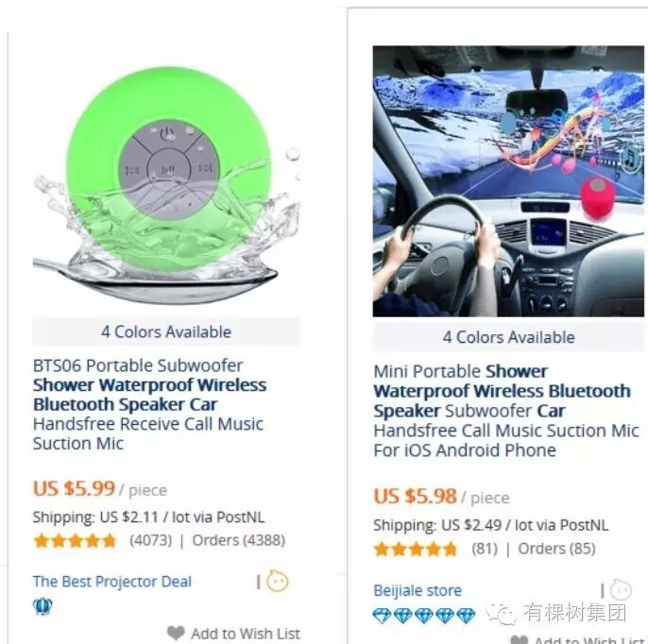Click the heart icon by right Wish List

pyautogui.click(x=520, y=640)
